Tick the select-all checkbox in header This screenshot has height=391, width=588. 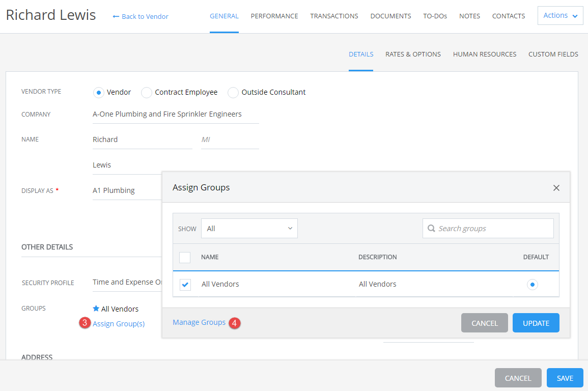click(185, 257)
